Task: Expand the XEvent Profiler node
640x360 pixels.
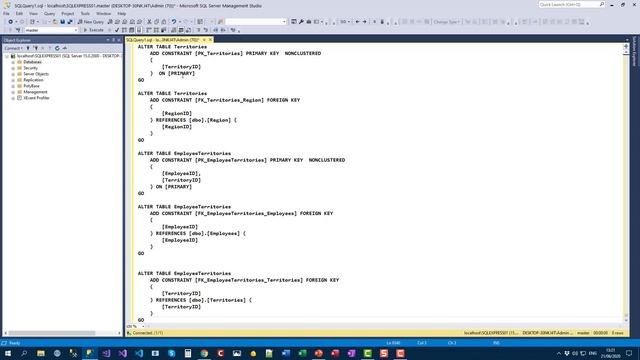Action: tap(13, 98)
